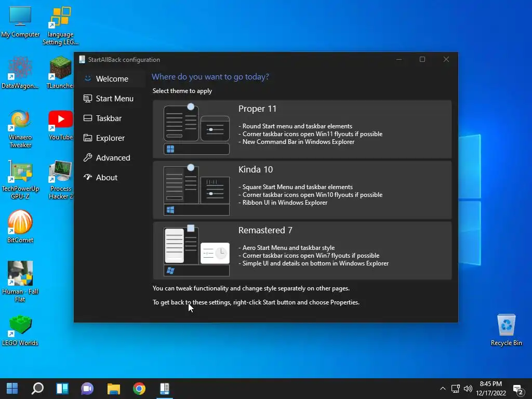Click the Remastered 7 preview thumbnail
Viewport: 532px width, 399px height.
click(x=196, y=251)
